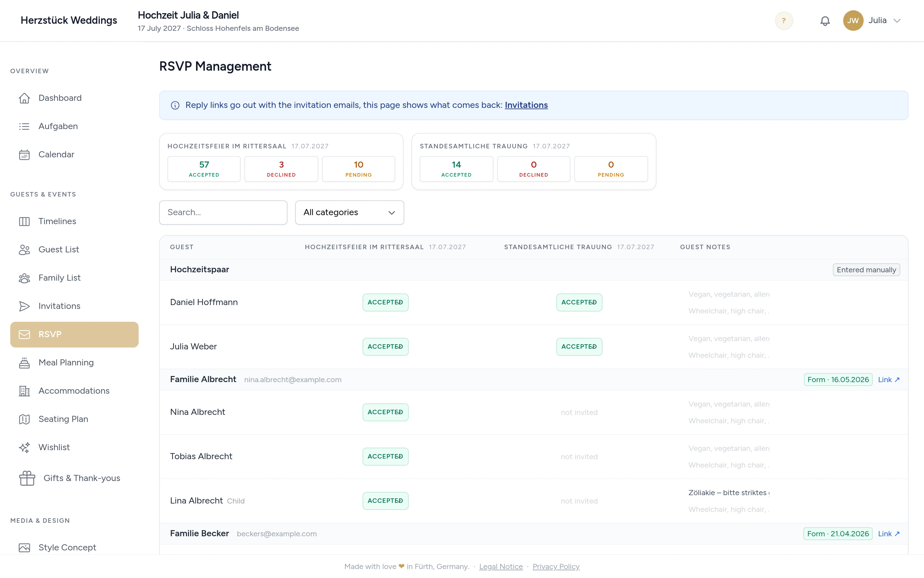
Task: Open Accommodations building icon
Action: pyautogui.click(x=24, y=391)
